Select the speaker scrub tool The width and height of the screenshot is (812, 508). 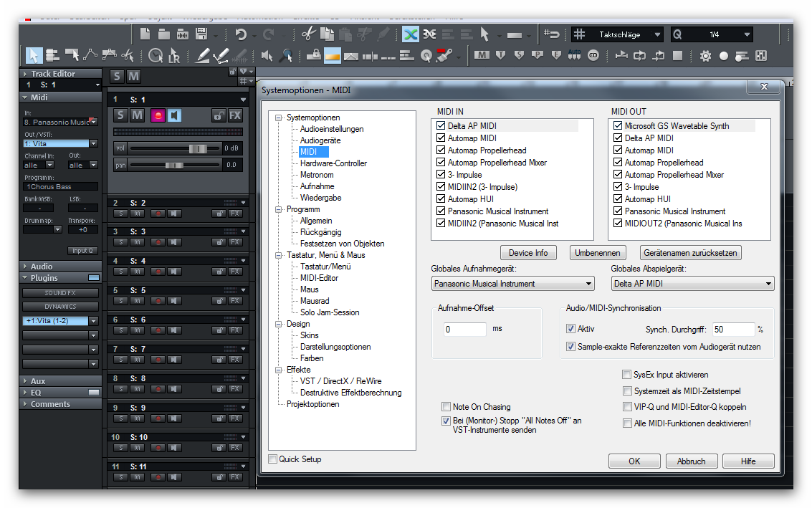coord(267,55)
